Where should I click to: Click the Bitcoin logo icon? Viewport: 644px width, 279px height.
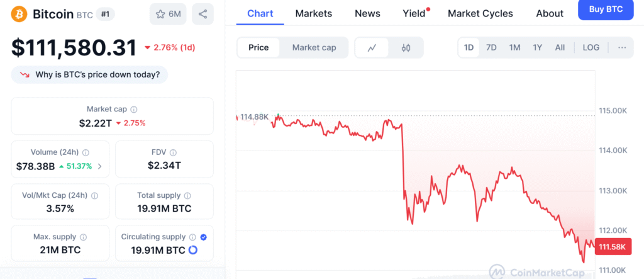click(19, 14)
